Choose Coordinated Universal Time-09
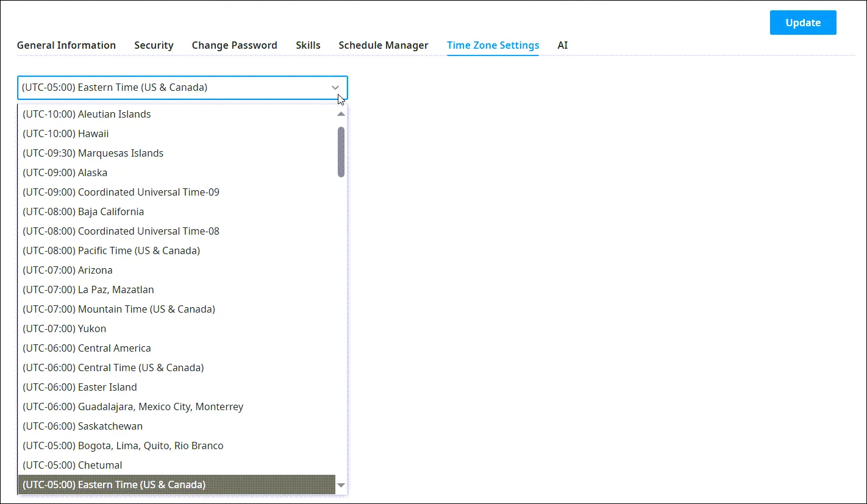The width and height of the screenshot is (867, 504). pos(177,192)
